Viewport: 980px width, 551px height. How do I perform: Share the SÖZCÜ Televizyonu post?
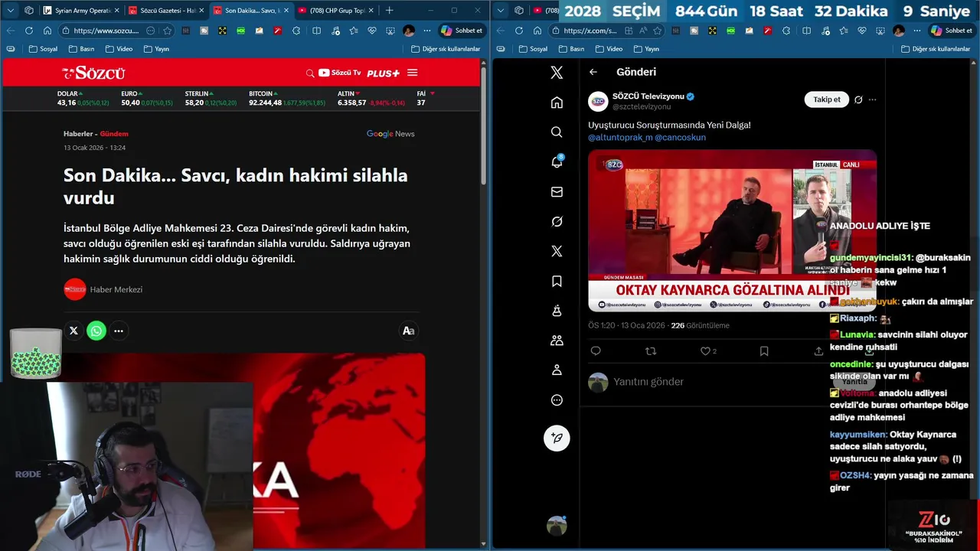click(x=818, y=351)
